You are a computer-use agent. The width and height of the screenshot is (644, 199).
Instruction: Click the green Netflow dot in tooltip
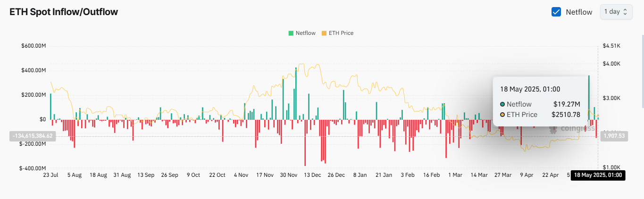tap(502, 104)
